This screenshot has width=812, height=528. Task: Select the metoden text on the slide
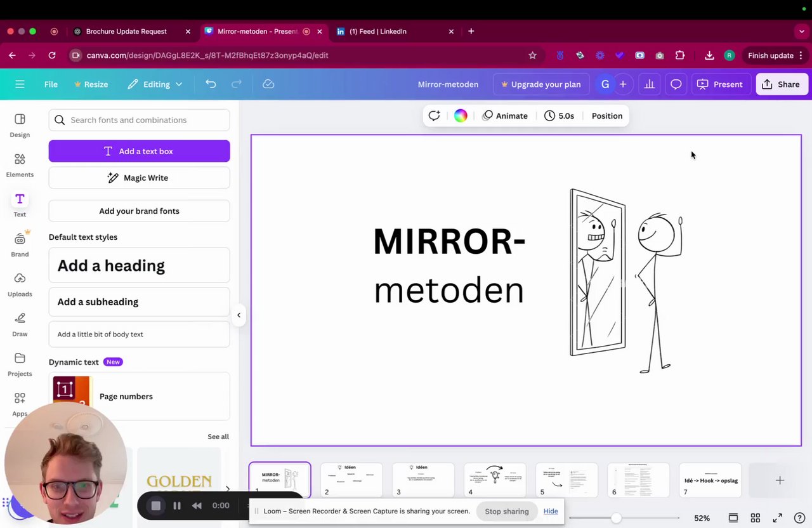click(449, 291)
